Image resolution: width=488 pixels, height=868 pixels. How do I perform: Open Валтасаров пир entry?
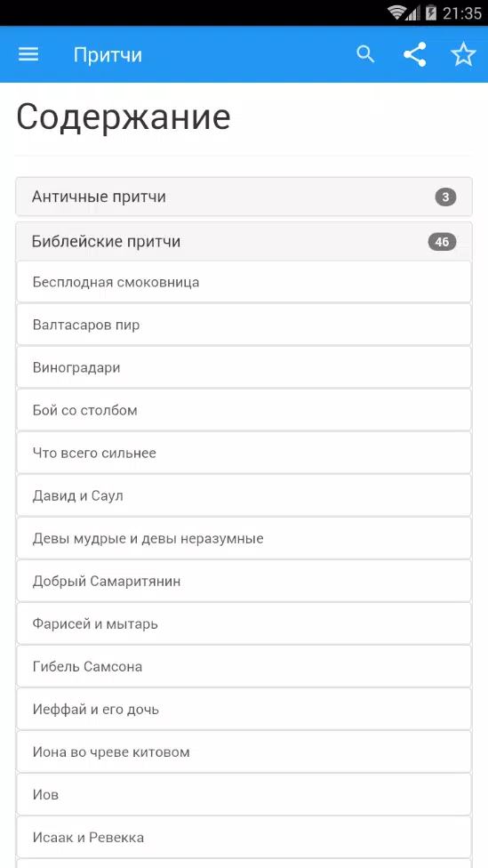point(244,325)
